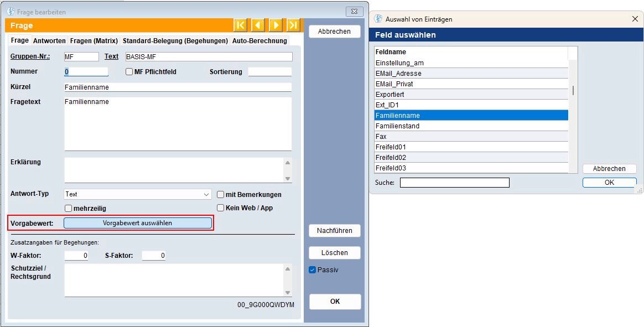Image resolution: width=644 pixels, height=327 pixels.
Task: Go to the next question record
Action: (276, 25)
